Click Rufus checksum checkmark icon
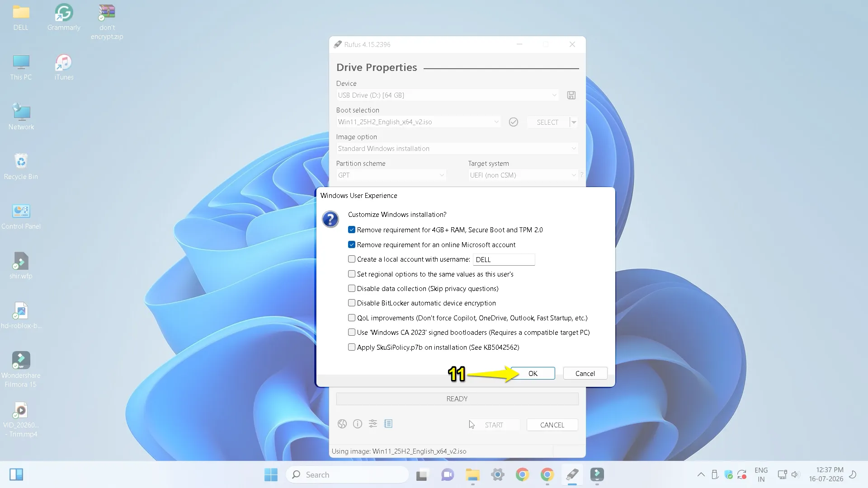Image resolution: width=868 pixels, height=488 pixels. (513, 122)
